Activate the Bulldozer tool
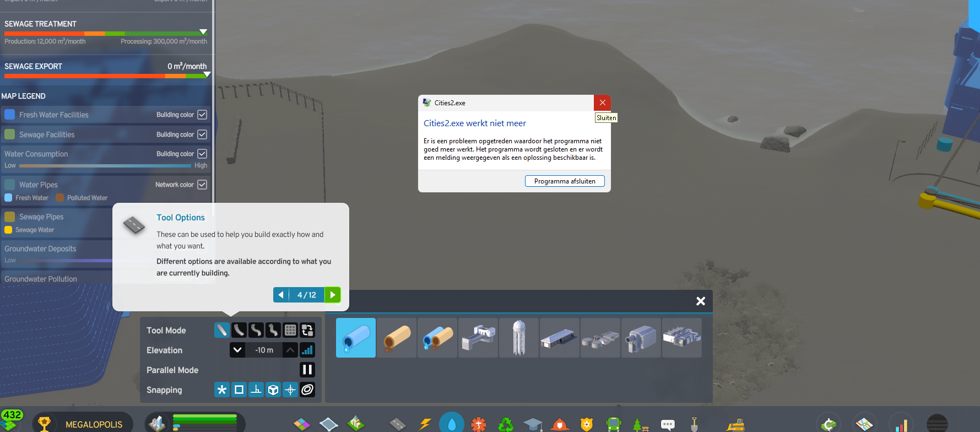 735,424
